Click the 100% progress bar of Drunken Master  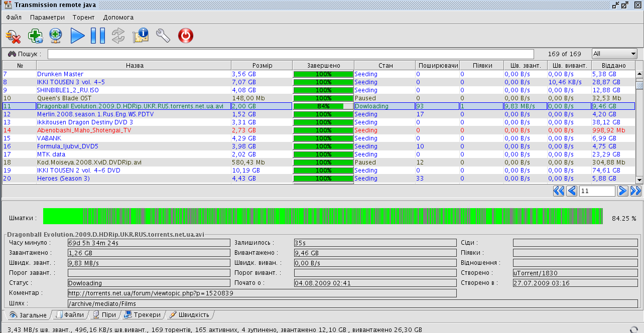[323, 74]
